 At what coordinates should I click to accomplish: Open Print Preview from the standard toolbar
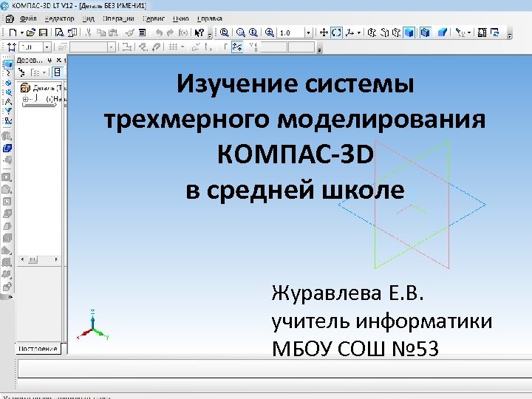point(59,33)
